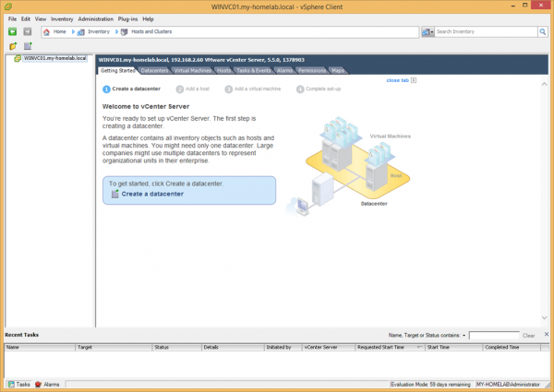Click the Hosts and Clusters breadcrumb
Viewport: 554px width, 392px height.
click(151, 31)
